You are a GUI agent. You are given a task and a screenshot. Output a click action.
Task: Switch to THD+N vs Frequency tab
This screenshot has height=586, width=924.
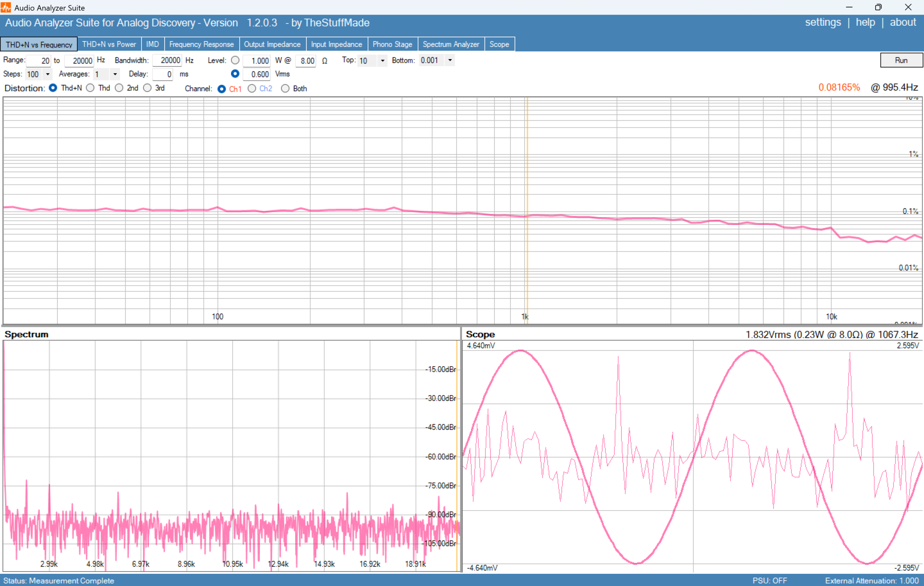click(39, 44)
